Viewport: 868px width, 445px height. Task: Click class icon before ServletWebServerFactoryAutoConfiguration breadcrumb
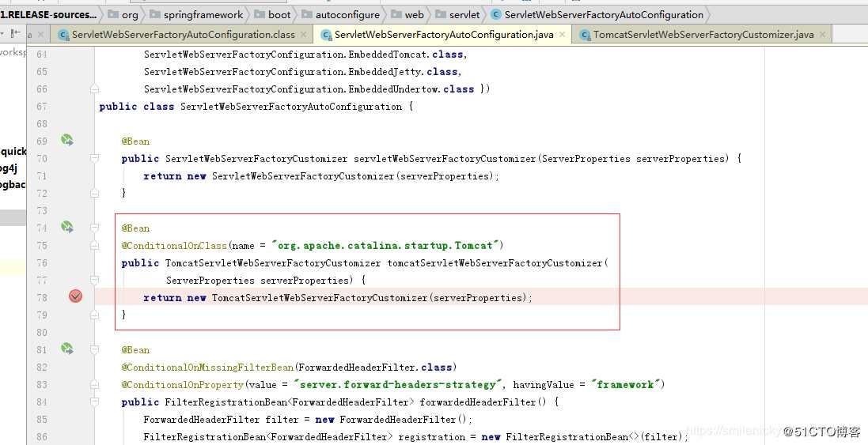[x=496, y=14]
